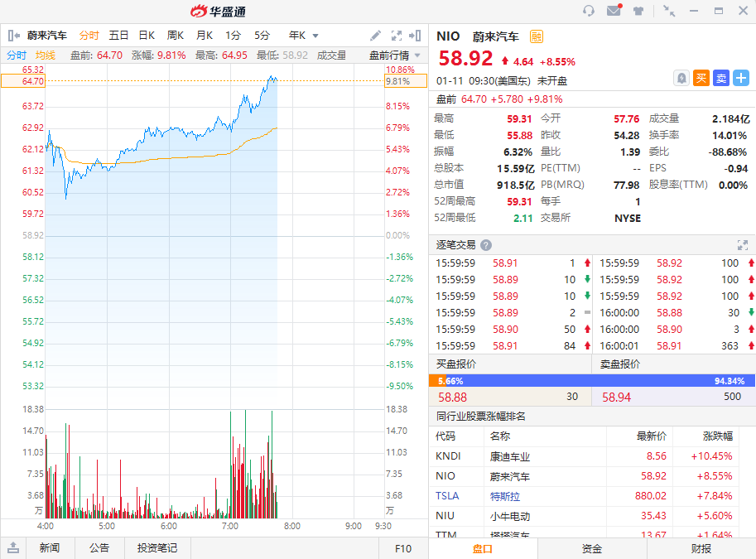Image resolution: width=756 pixels, height=559 pixels.
Task: Click the 买盘报价 header
Action: tap(456, 364)
